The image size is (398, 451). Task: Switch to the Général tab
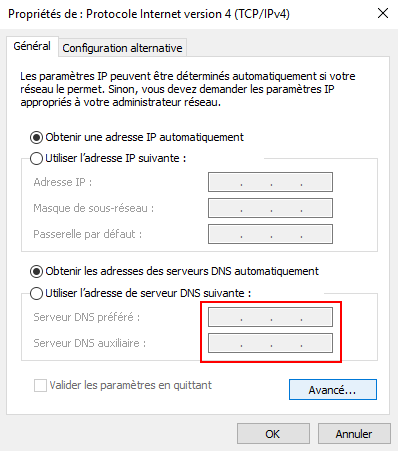(x=32, y=46)
